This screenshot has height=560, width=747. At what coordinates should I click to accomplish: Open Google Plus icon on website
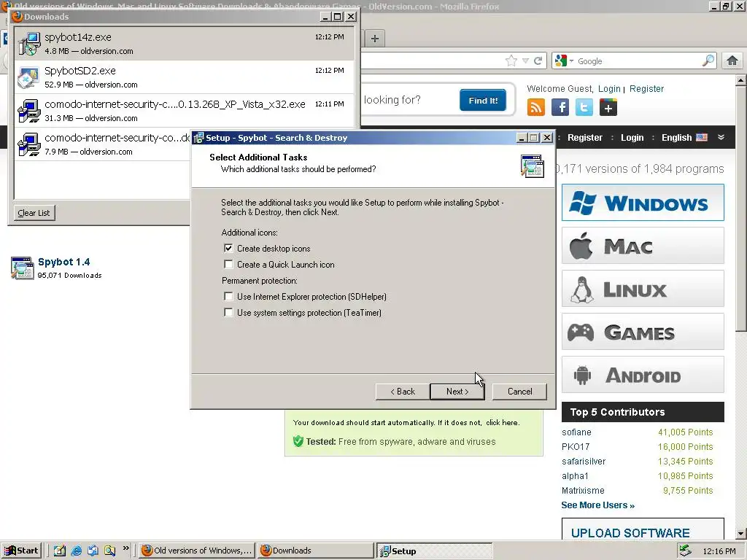pos(608,108)
